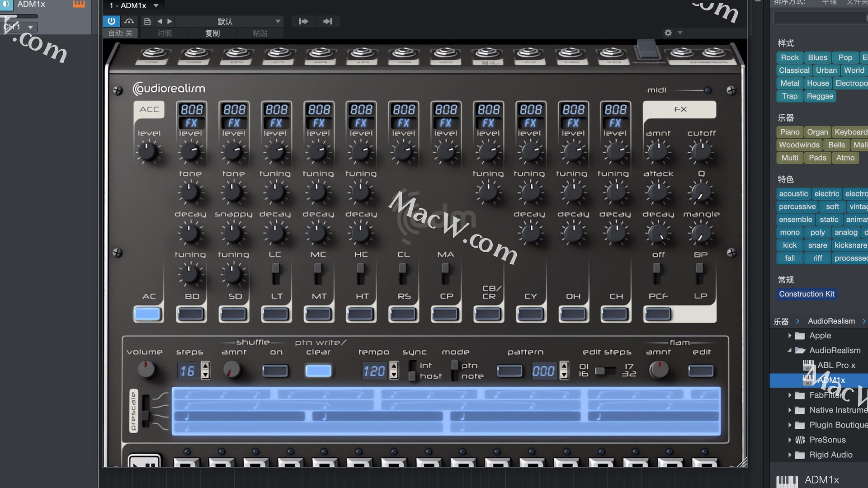Step the tempo 120 value stepper
Screen dimensions: 868x488
click(x=394, y=371)
